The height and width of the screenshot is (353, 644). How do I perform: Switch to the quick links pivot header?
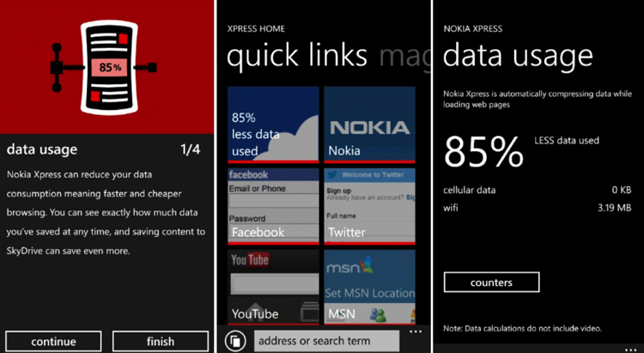click(297, 57)
